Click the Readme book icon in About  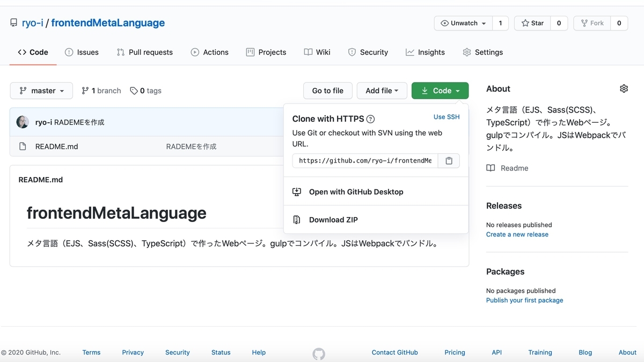point(491,168)
